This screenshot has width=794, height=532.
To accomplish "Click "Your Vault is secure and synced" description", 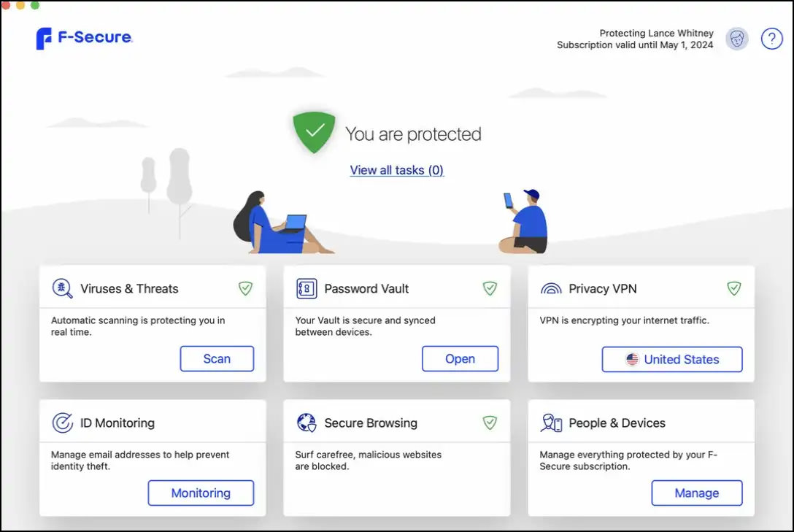I will tap(365, 326).
